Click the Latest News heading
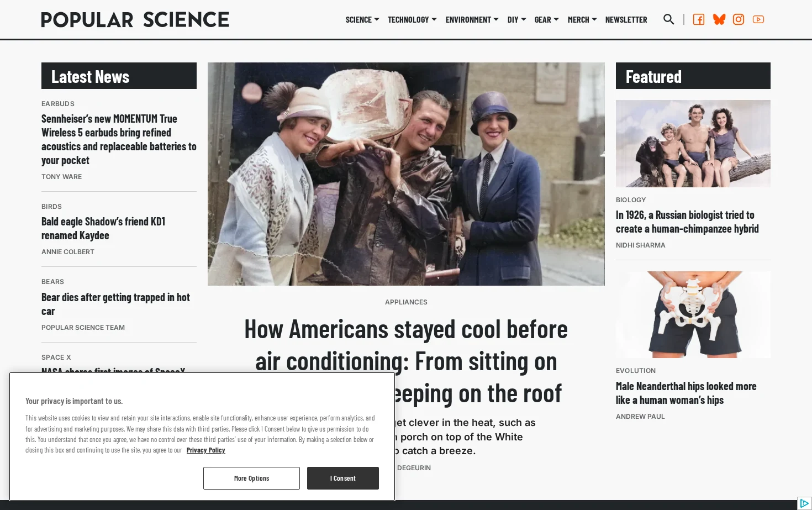 [x=90, y=76]
